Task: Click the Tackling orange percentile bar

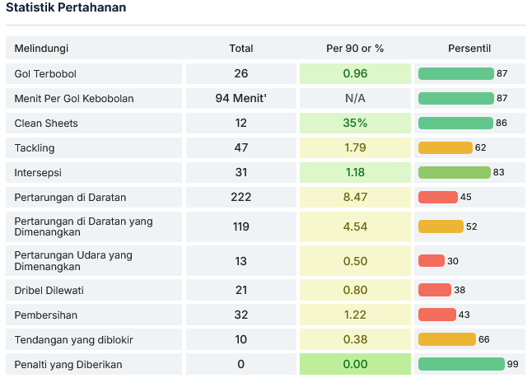Action: (x=445, y=148)
